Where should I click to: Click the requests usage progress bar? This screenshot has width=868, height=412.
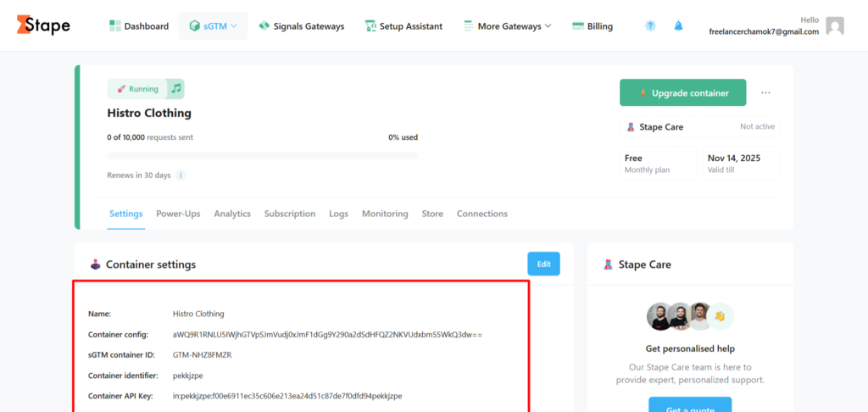pos(262,155)
